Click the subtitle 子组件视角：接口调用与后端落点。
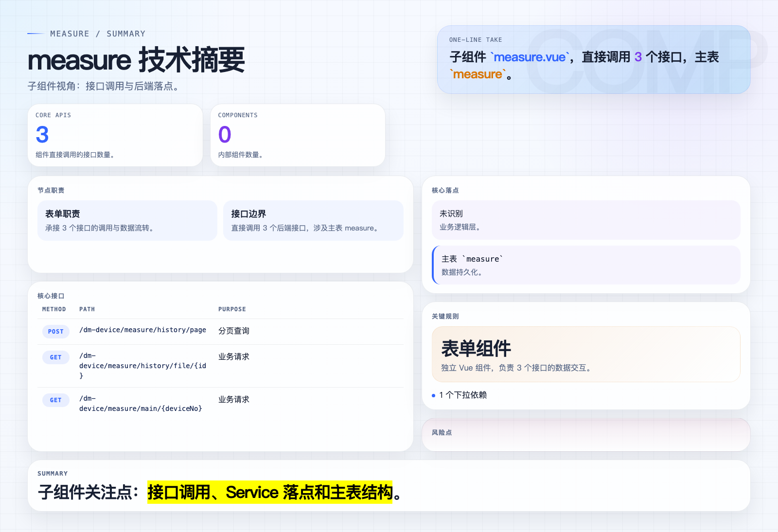The height and width of the screenshot is (532, 778). (105, 86)
